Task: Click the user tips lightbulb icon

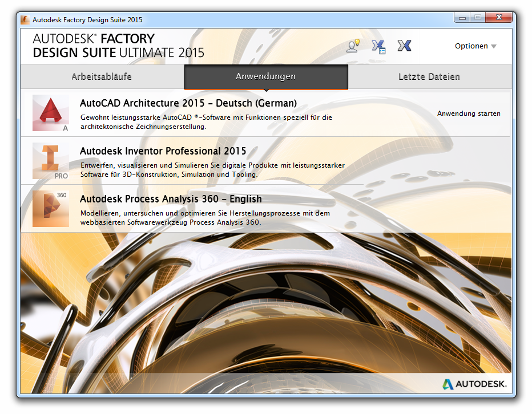Action: coord(353,46)
